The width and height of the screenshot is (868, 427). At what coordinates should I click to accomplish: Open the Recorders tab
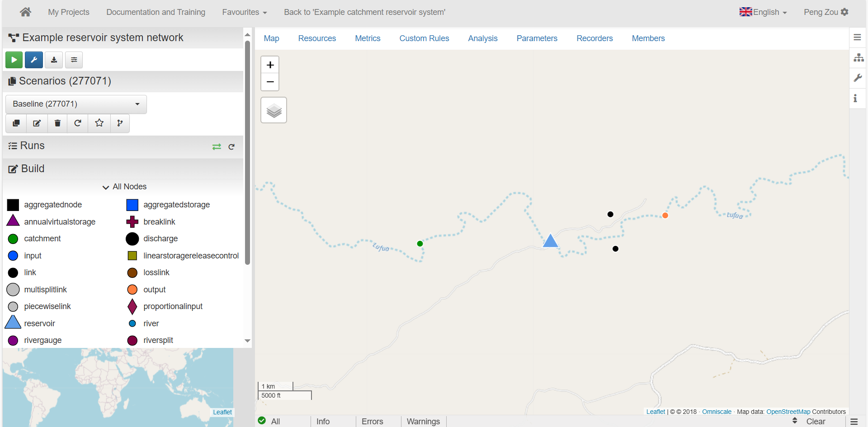coord(594,38)
